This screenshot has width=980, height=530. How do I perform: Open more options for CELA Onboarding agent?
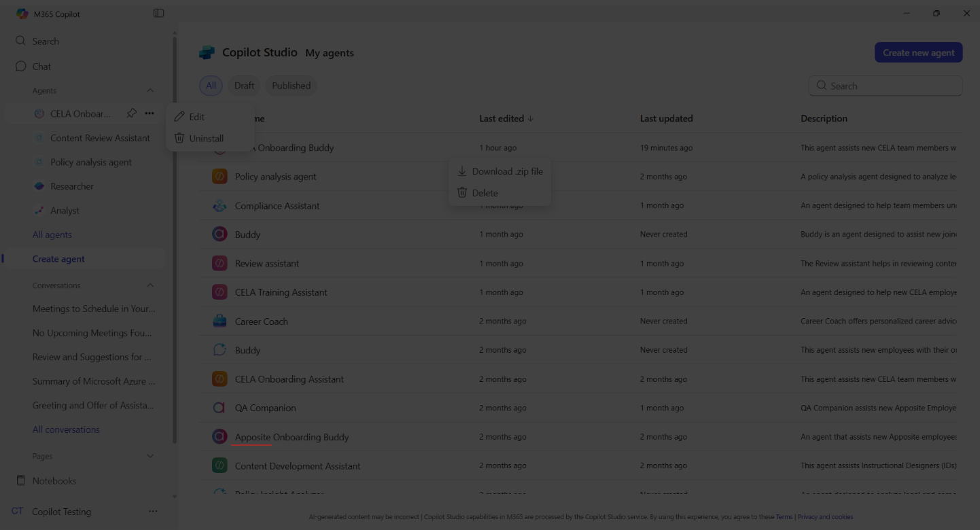150,113
